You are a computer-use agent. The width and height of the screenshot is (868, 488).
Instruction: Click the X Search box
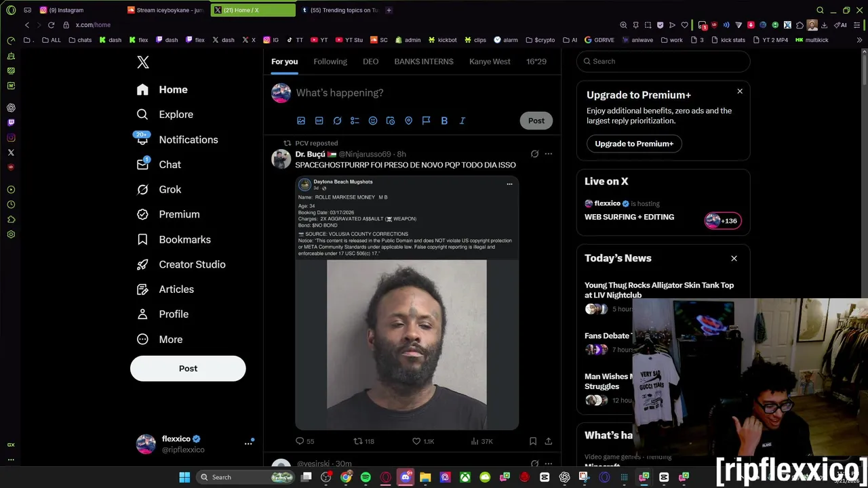(663, 61)
